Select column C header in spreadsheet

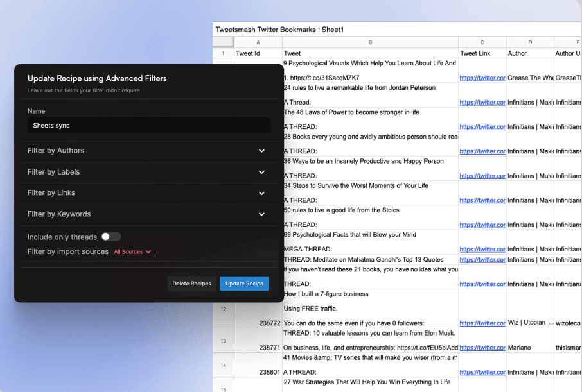482,42
